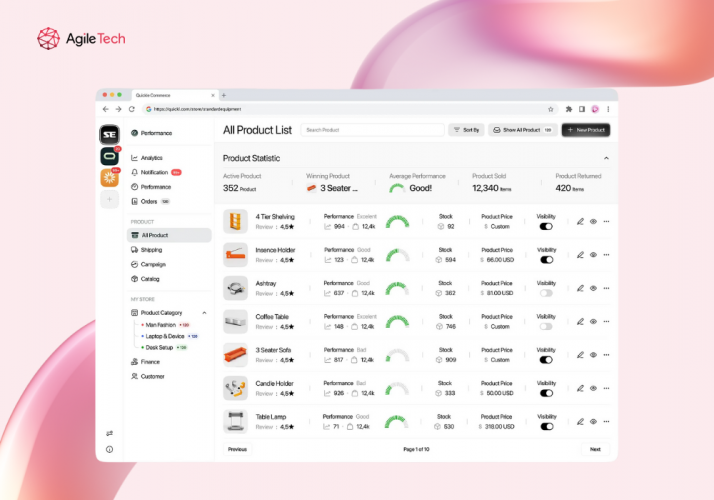
Task: Select the green oval store icon
Action: click(109, 156)
